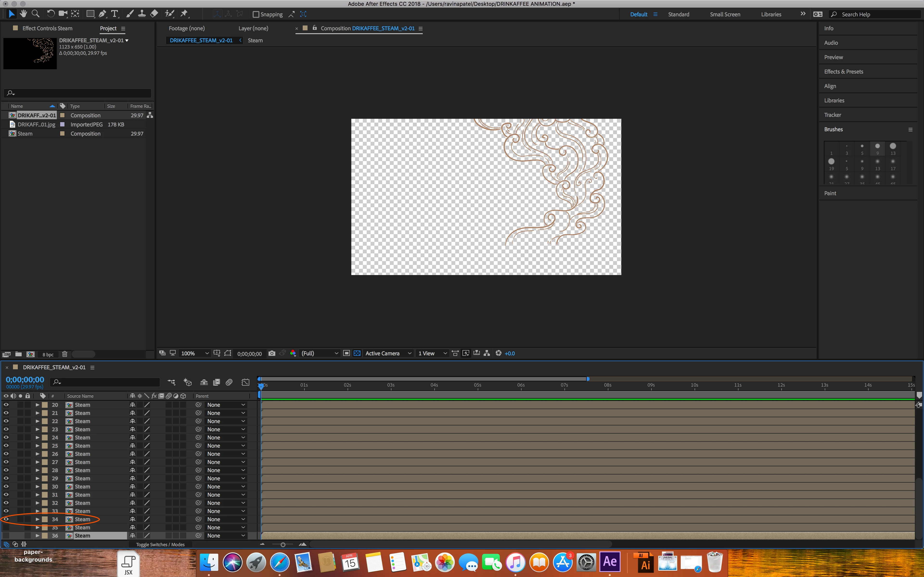Select the Hand tool
924x577 pixels.
24,14
